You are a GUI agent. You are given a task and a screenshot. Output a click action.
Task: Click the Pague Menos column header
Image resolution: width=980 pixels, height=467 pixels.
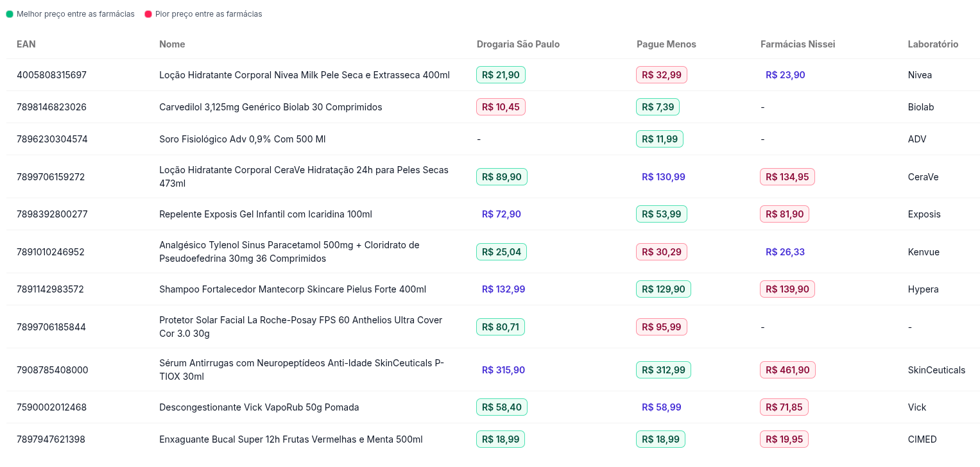pos(666,44)
